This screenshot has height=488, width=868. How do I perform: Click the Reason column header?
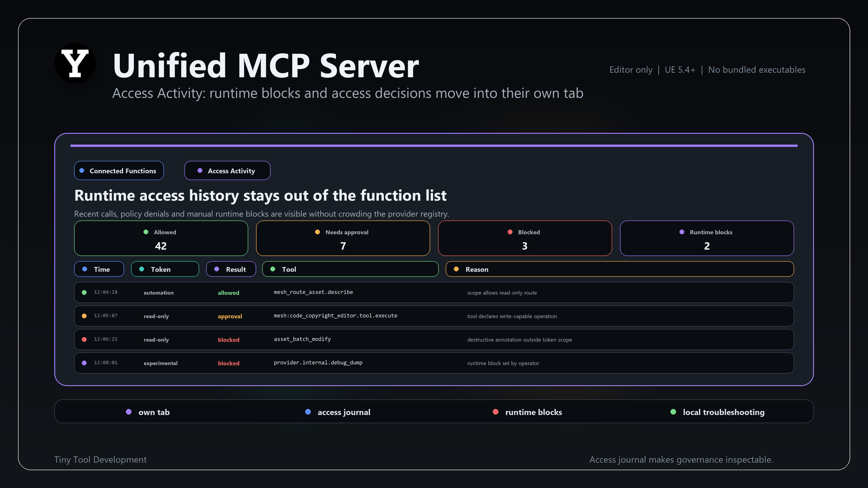point(620,269)
